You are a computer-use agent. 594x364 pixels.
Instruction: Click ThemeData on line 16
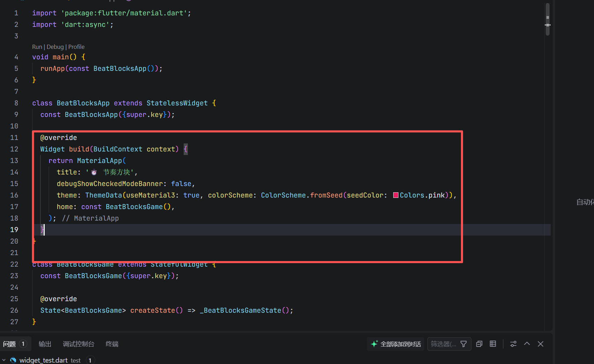point(104,195)
